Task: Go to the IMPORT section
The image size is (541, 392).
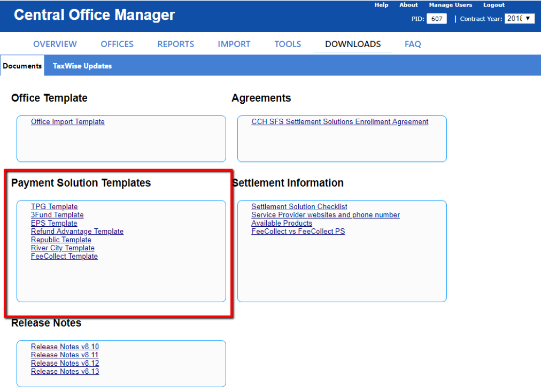Action: (234, 44)
